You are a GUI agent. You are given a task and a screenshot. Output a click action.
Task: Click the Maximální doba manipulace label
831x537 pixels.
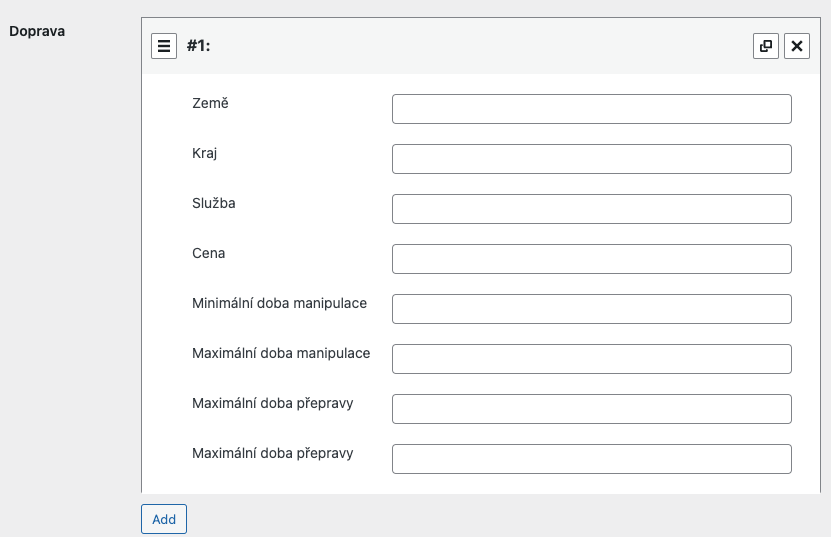click(281, 353)
